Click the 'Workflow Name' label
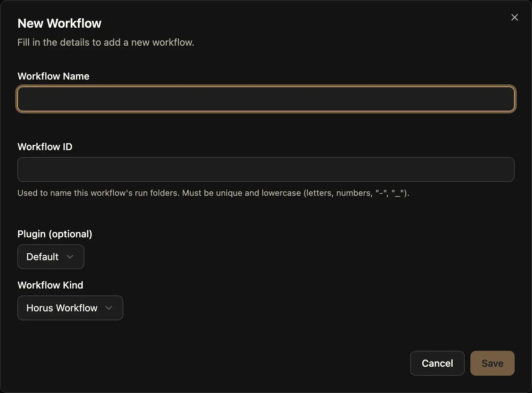The image size is (532, 393). tap(53, 76)
